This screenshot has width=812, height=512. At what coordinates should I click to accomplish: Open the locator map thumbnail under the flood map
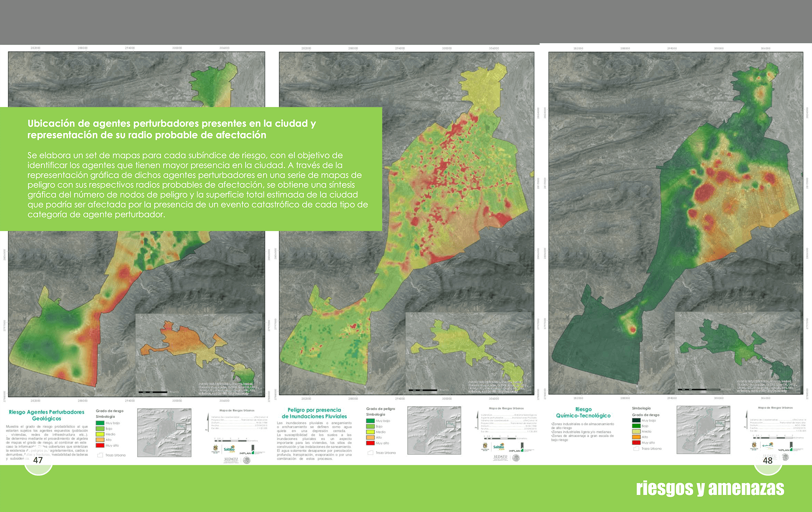click(x=434, y=430)
